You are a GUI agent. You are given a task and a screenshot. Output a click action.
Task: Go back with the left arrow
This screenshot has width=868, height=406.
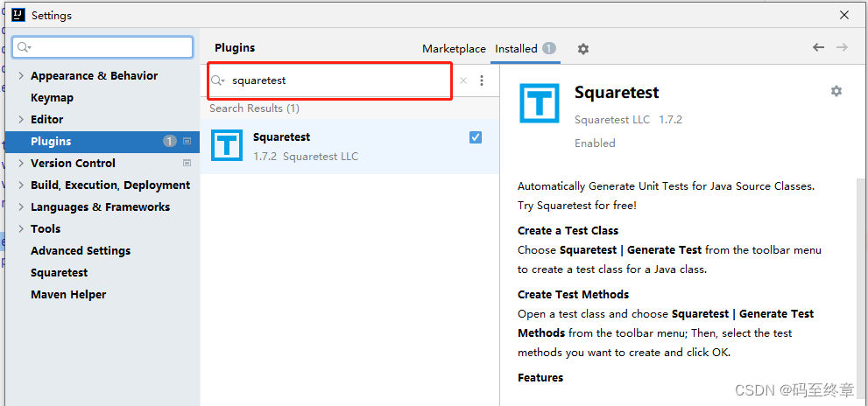818,47
